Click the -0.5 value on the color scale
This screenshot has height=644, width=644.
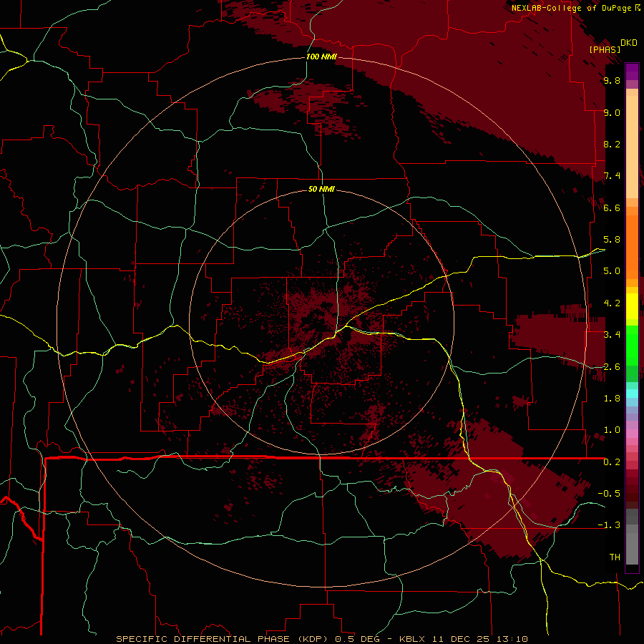point(609,494)
